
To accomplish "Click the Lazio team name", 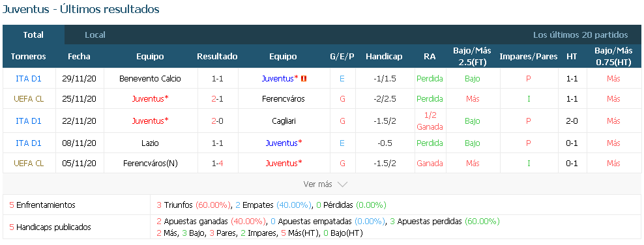I will [x=150, y=143].
